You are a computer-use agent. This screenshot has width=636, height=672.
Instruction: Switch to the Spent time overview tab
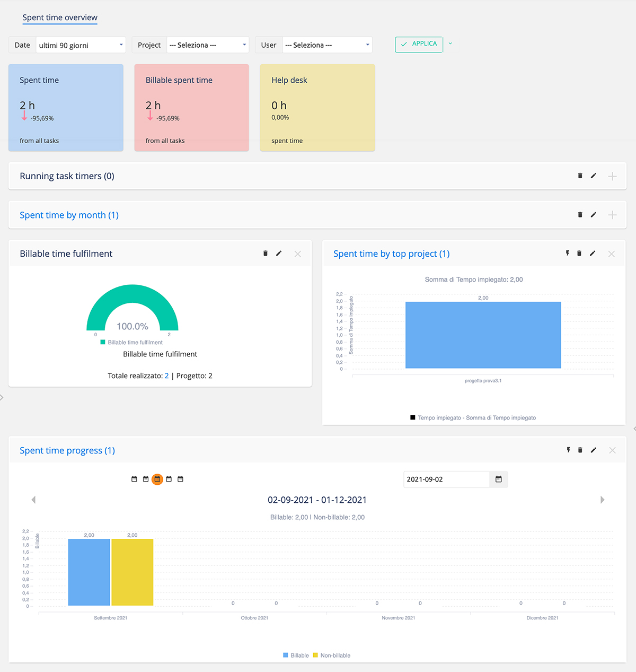point(60,18)
